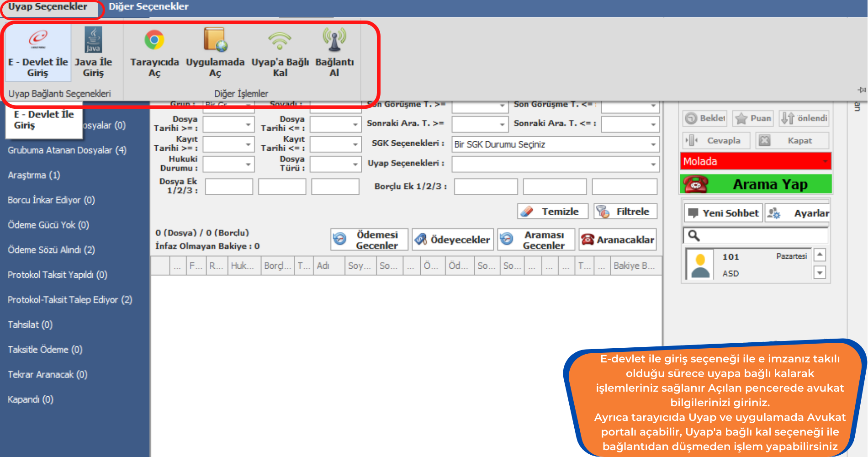
Task: Select the Uyap Seçenekler tab
Action: coord(48,7)
